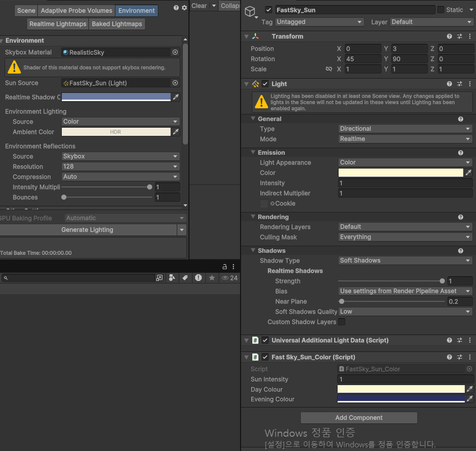This screenshot has height=451, width=476.
Task: Toggle panel lock icon
Action: click(x=225, y=267)
